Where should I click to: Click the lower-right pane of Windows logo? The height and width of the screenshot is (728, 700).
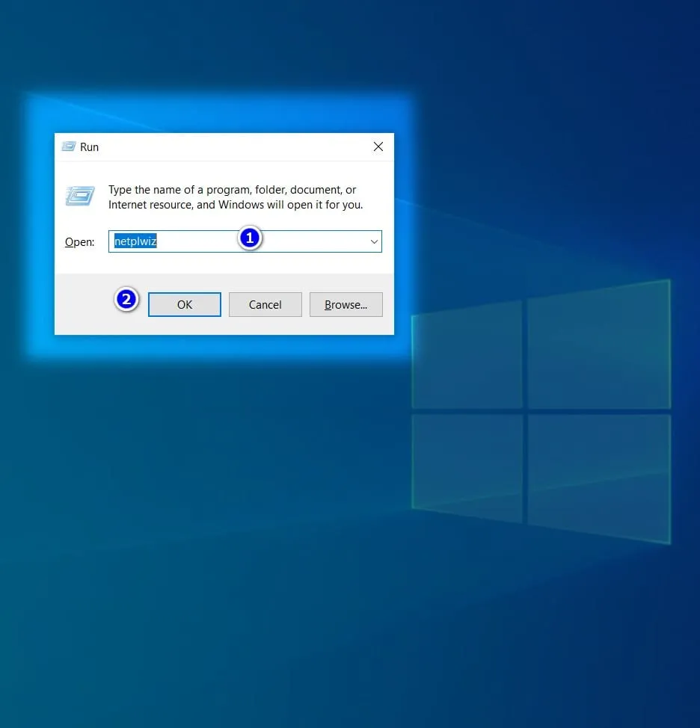point(598,475)
